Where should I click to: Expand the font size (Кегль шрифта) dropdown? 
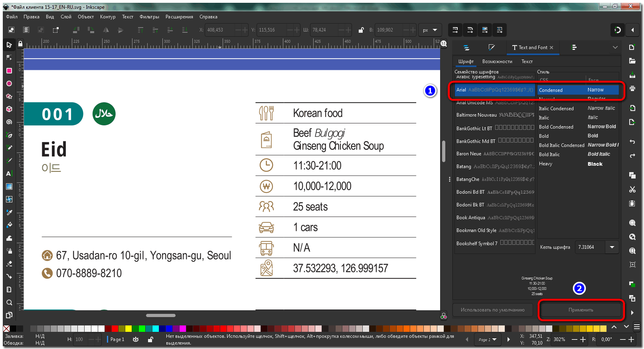point(612,247)
